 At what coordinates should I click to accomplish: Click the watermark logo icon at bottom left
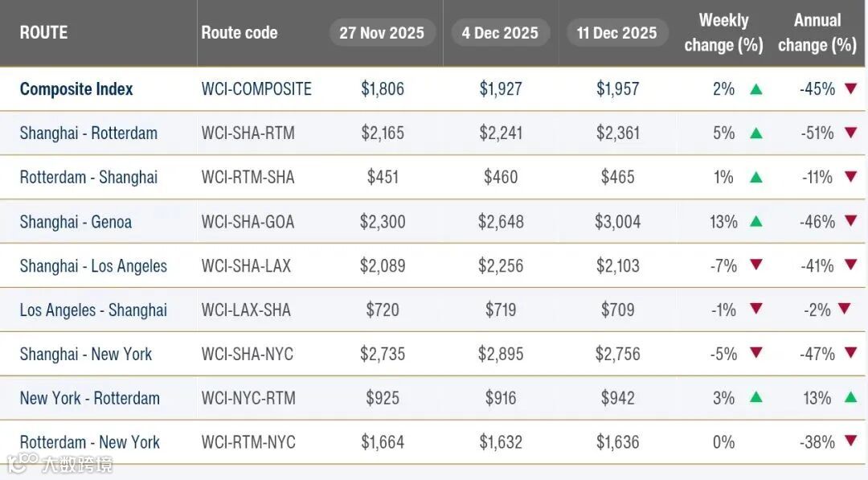coord(23,463)
